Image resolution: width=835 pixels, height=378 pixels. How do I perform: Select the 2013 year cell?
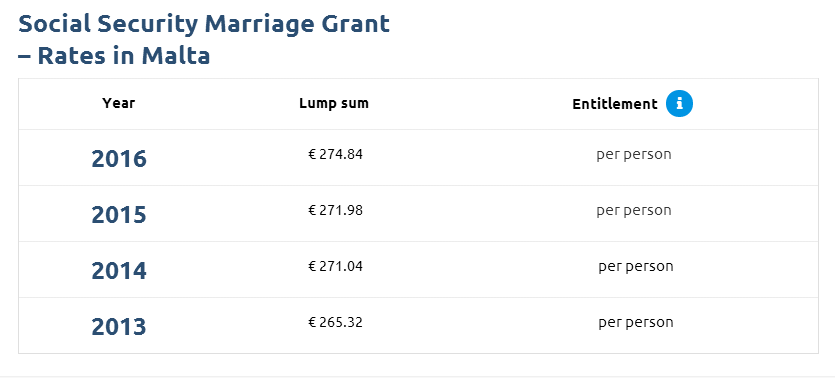tap(119, 326)
